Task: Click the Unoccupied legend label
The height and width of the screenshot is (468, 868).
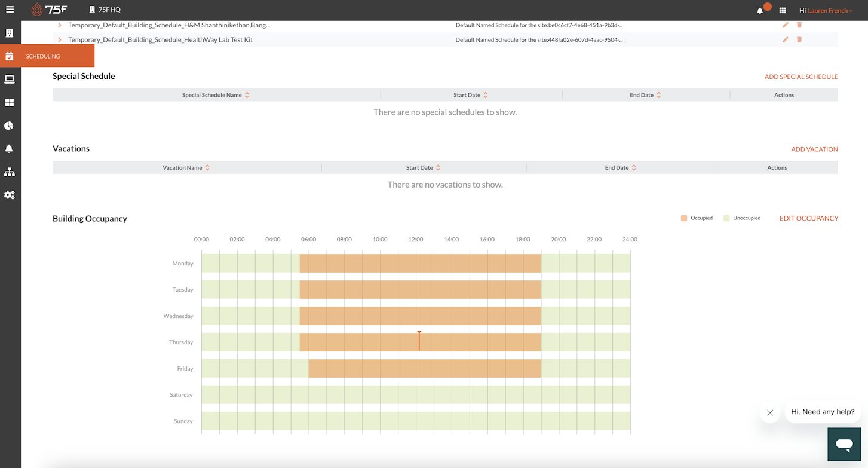Action: point(747,218)
